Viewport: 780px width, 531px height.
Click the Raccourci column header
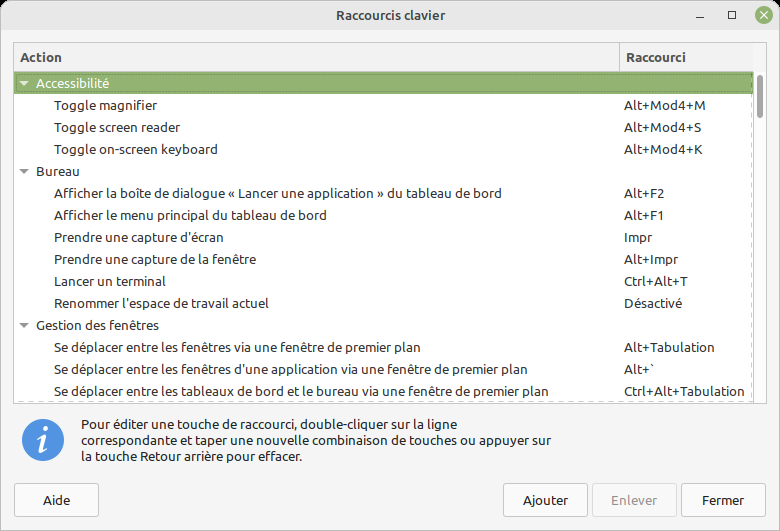click(x=685, y=58)
